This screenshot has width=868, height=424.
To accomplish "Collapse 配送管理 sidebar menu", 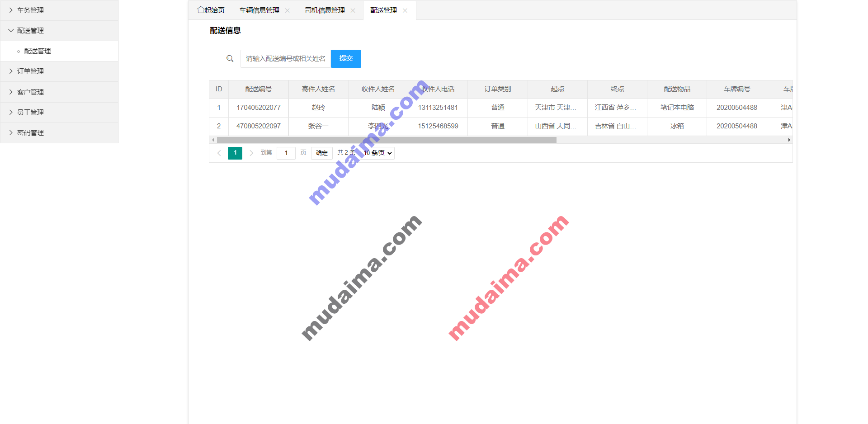I will (59, 31).
